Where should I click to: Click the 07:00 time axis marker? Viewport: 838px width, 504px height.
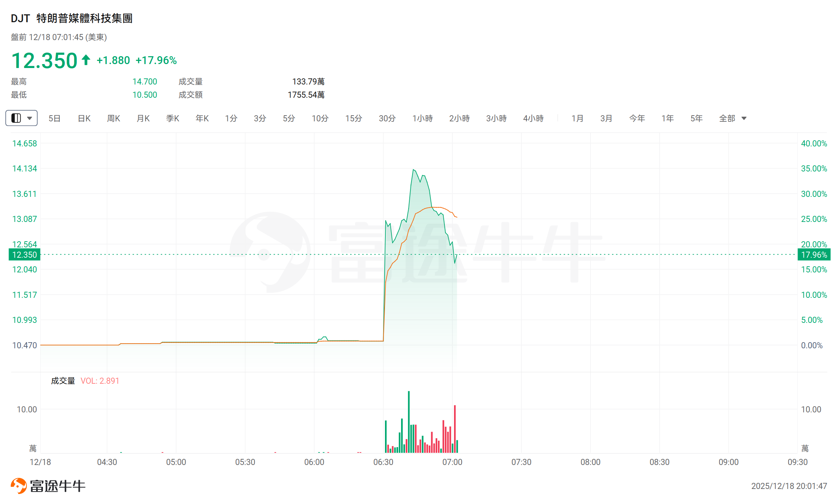452,462
